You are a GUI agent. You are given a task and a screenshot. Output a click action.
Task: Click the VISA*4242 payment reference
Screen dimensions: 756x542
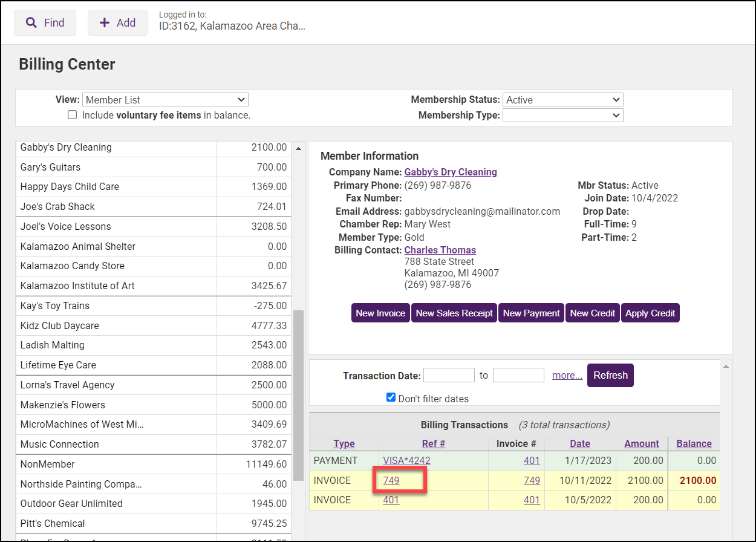[406, 460]
